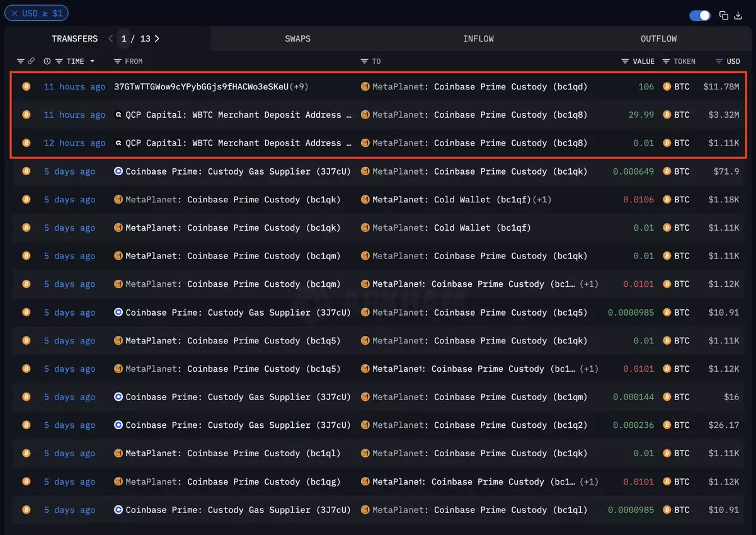Click the chain icon starting the 29.99 BTC row

coord(26,115)
